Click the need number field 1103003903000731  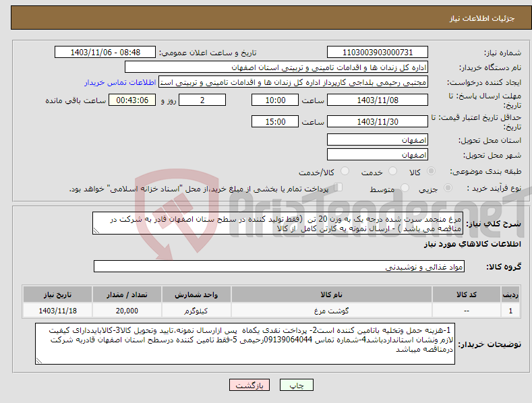[378, 53]
